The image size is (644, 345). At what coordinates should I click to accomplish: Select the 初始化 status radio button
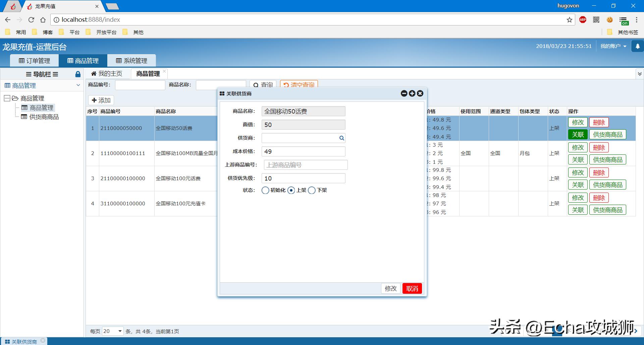[x=265, y=190]
